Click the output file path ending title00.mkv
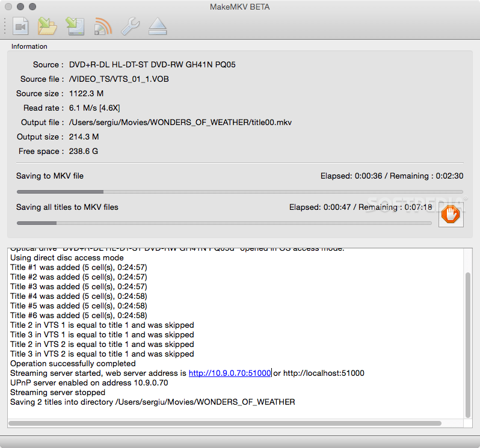The width and height of the screenshot is (480, 448). (180, 122)
